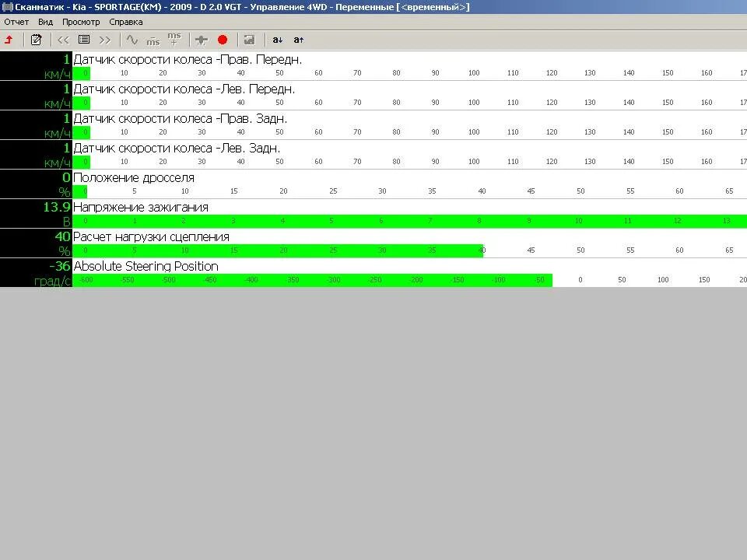Viewport: 747px width, 560px height.
Task: Open the Отчет menu
Action: [x=16, y=22]
